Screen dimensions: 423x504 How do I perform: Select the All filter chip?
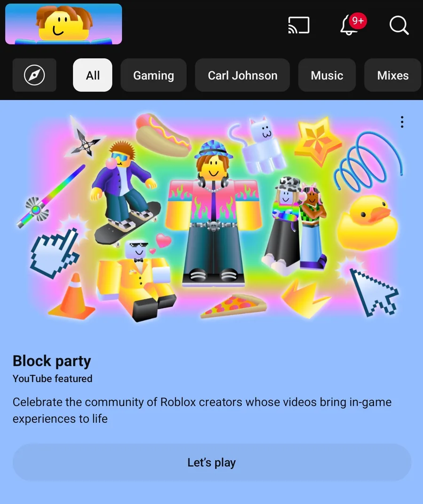[93, 75]
